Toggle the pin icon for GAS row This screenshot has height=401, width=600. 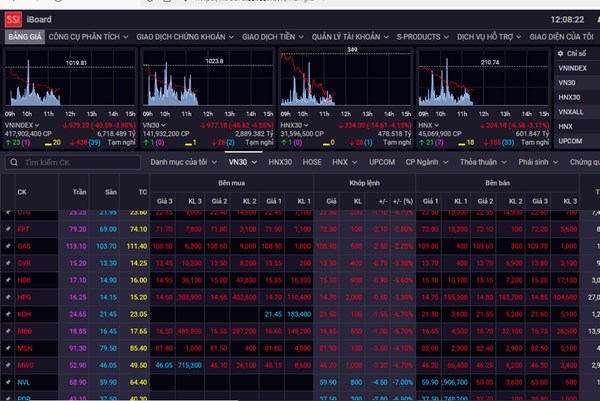8,246
